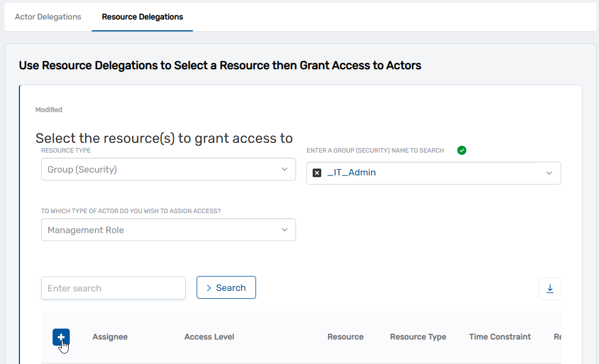Viewport: 599px width, 364px height.
Task: Click the 'Select the resource(s) to grant access to' heading
Action: (x=164, y=138)
